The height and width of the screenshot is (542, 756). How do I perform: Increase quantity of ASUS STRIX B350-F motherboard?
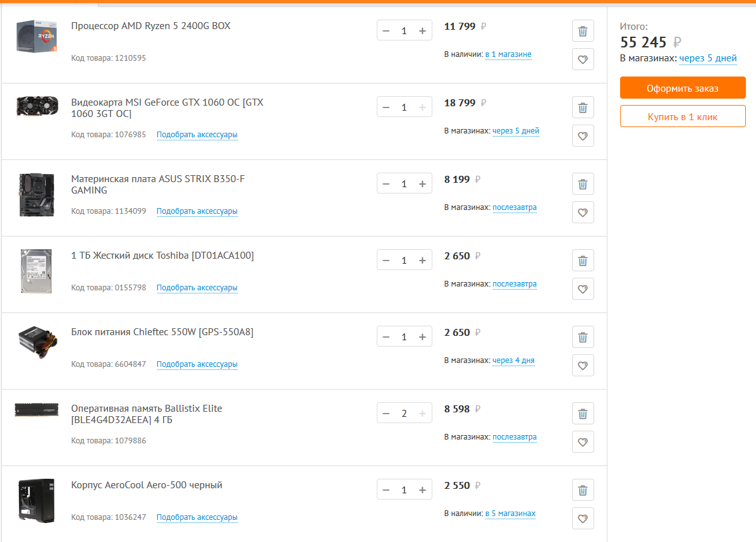pyautogui.click(x=422, y=184)
